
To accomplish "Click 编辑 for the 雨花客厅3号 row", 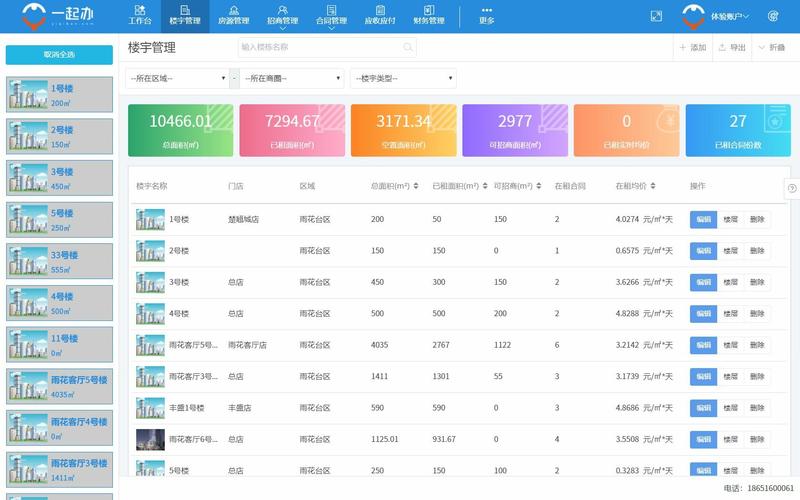I will [x=703, y=377].
